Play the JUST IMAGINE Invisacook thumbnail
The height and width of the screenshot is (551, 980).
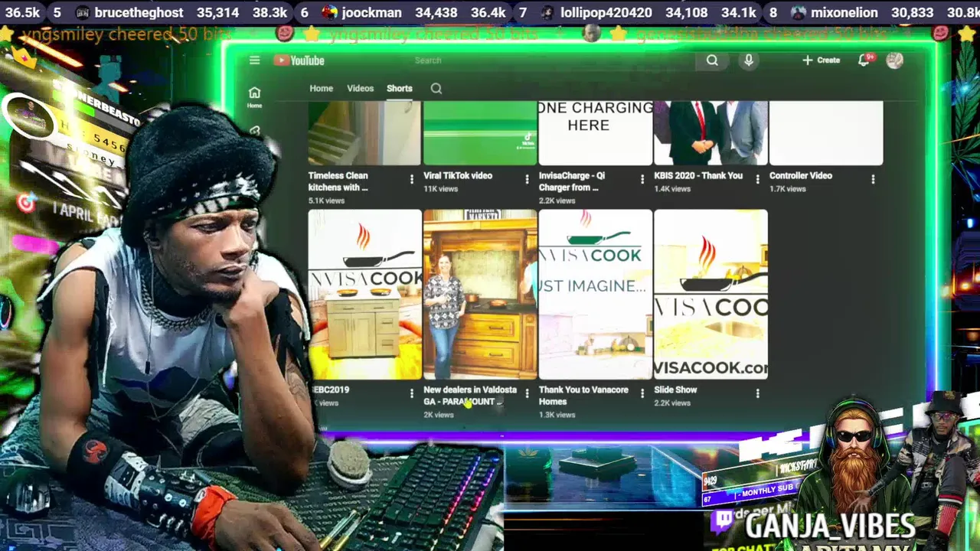click(596, 295)
